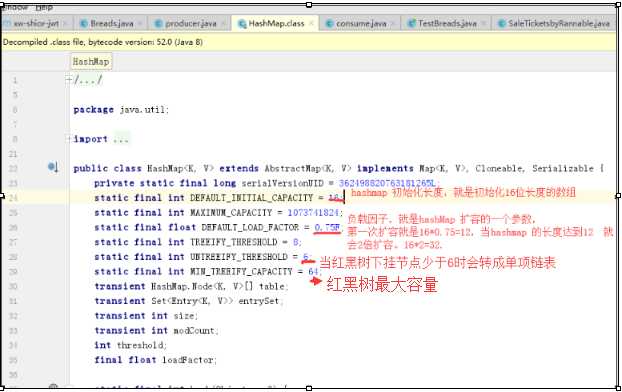Viewport: 622px width, 392px height.
Task: Select the HashMap.class editor tab
Action: pyautogui.click(x=276, y=23)
